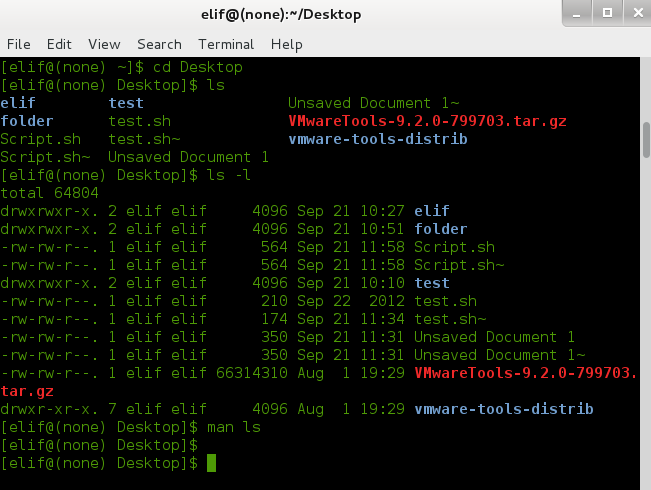Click 'vmware-tools-distrib' in ls -l listing
This screenshot has width=651, height=490.
coord(504,409)
